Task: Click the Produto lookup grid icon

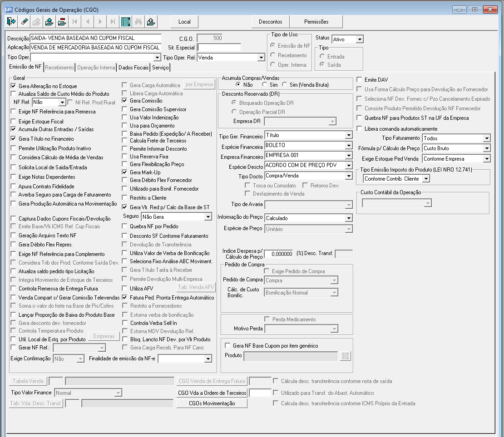Action: click(345, 356)
